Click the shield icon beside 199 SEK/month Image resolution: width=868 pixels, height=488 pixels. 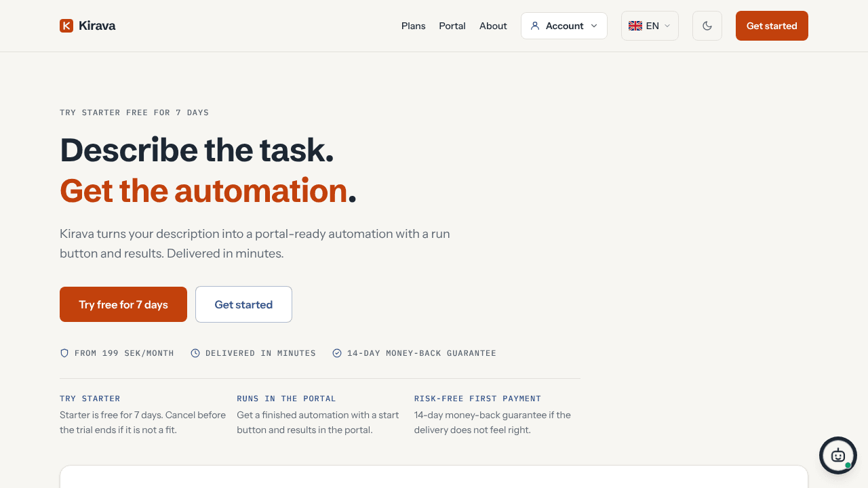click(x=64, y=353)
